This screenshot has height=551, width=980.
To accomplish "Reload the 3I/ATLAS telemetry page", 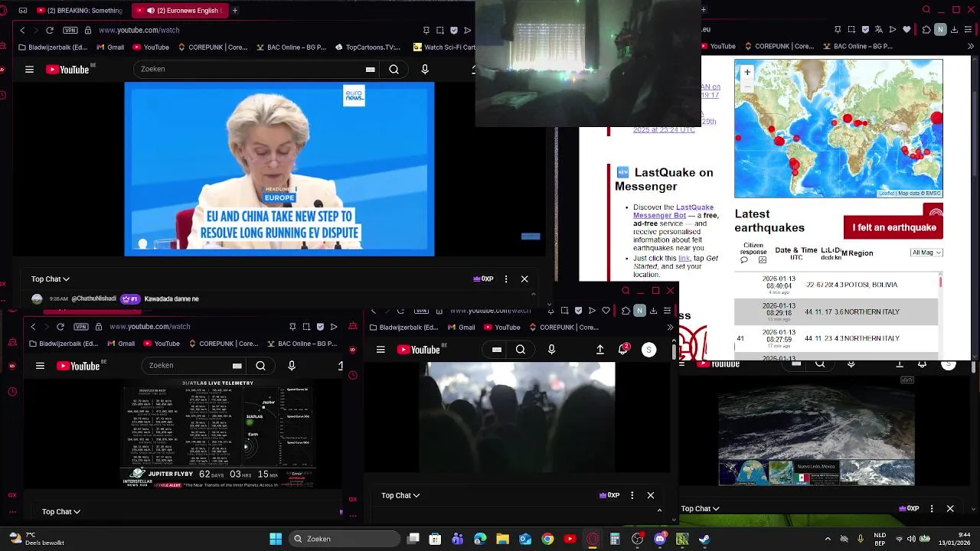I will click(60, 327).
